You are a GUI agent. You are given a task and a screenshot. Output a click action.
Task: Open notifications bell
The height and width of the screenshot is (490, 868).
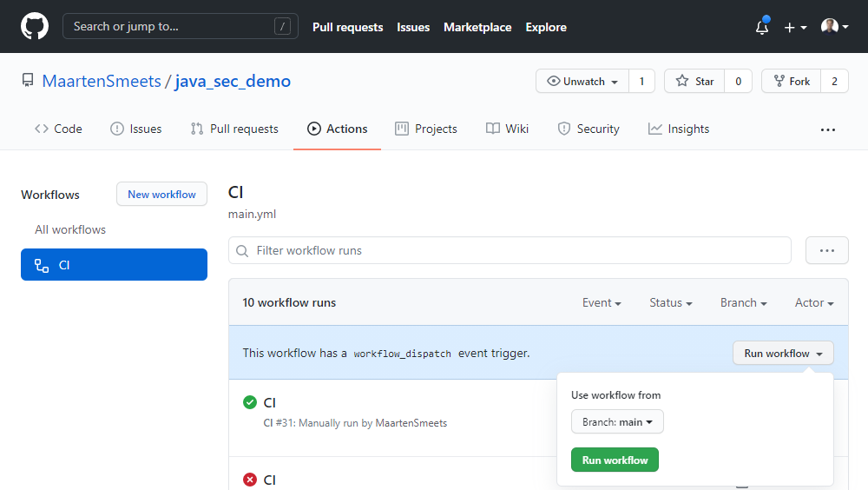(762, 27)
